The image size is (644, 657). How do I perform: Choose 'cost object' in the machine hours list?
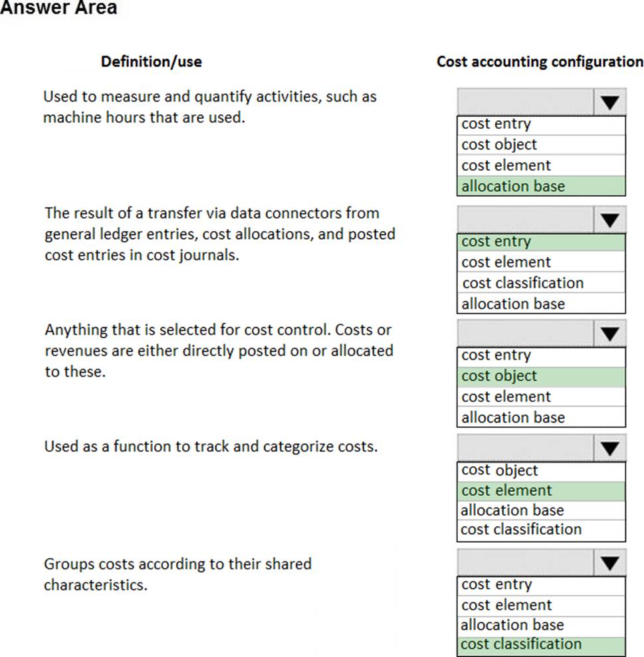499,145
